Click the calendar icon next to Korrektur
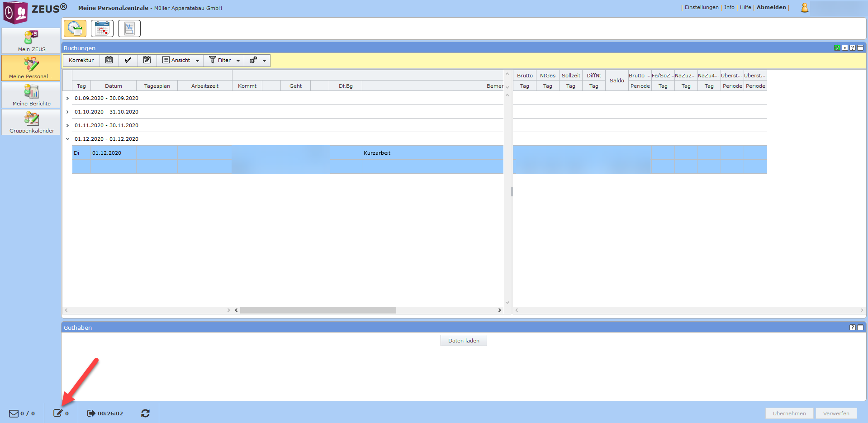This screenshot has width=868, height=423. 109,60
